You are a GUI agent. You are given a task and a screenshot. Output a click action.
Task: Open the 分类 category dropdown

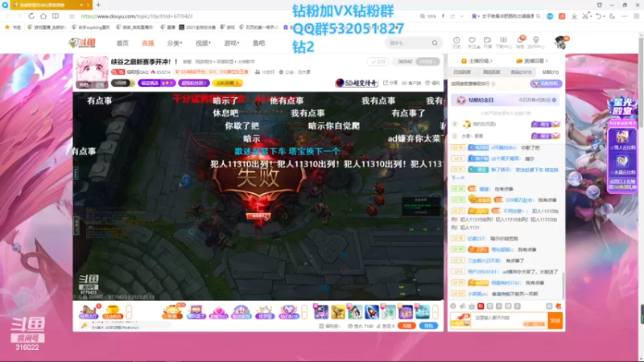click(x=174, y=43)
